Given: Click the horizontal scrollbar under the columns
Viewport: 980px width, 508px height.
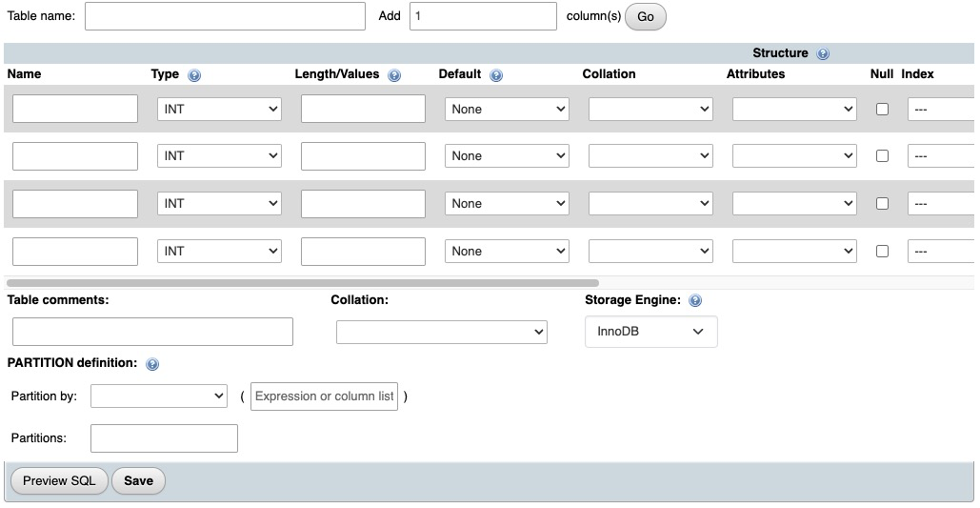Looking at the screenshot, I should point(303,283).
